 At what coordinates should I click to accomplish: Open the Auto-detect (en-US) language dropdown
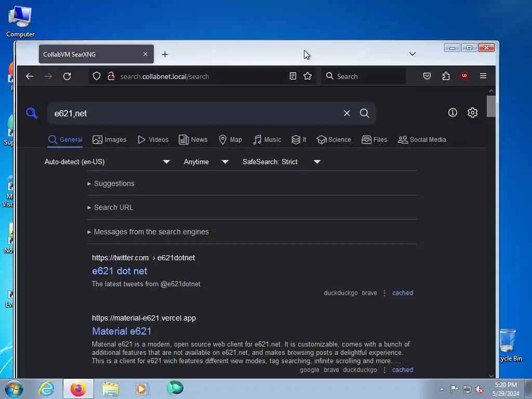click(107, 162)
